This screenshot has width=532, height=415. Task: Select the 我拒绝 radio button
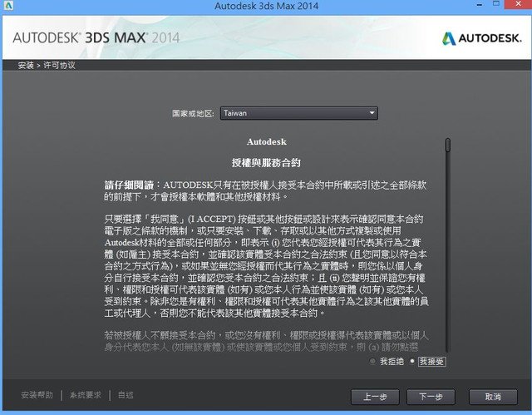tap(373, 361)
